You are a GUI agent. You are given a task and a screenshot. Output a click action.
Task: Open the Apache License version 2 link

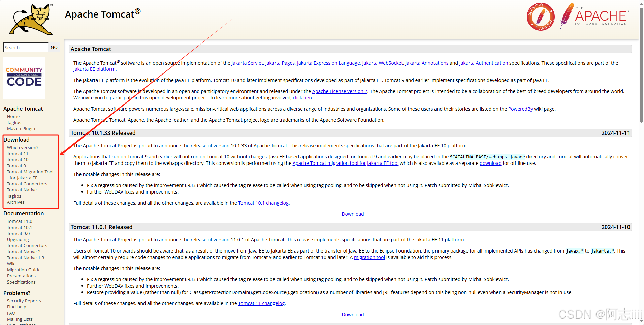point(340,91)
